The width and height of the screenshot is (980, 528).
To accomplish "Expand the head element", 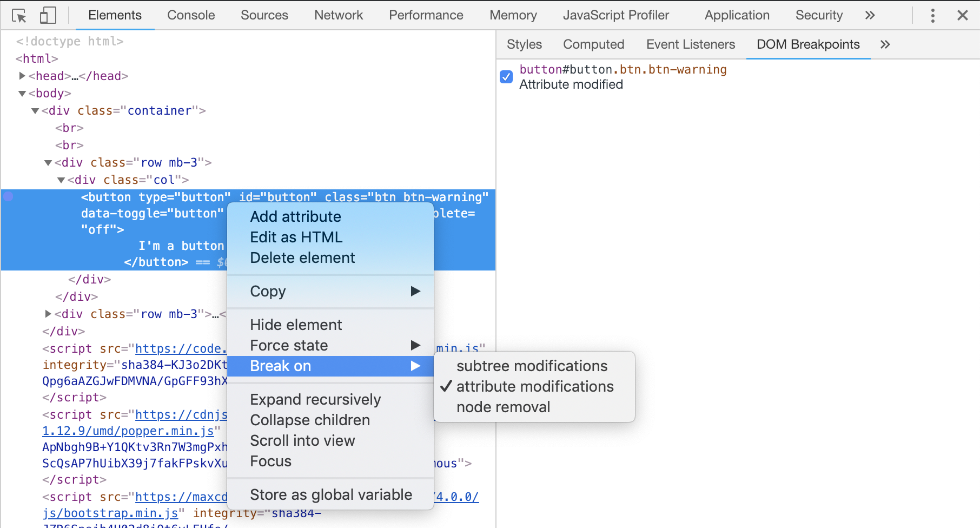I will point(22,76).
